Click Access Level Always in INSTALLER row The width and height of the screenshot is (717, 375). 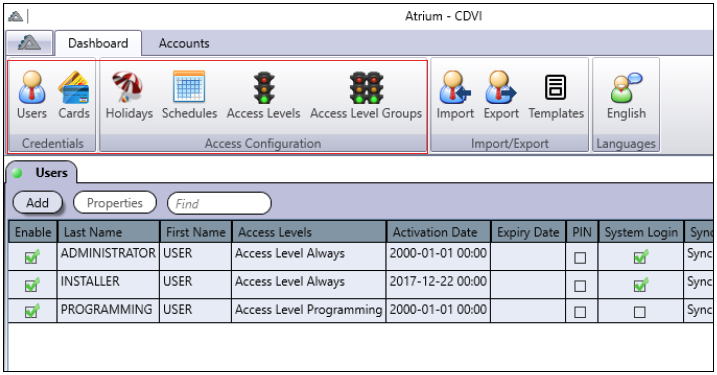tap(309, 284)
